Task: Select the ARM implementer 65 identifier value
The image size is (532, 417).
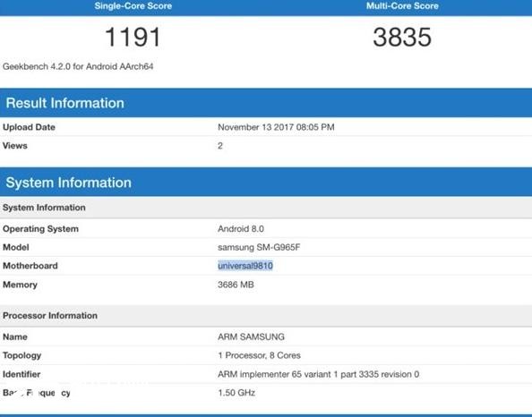Action: 319,374
